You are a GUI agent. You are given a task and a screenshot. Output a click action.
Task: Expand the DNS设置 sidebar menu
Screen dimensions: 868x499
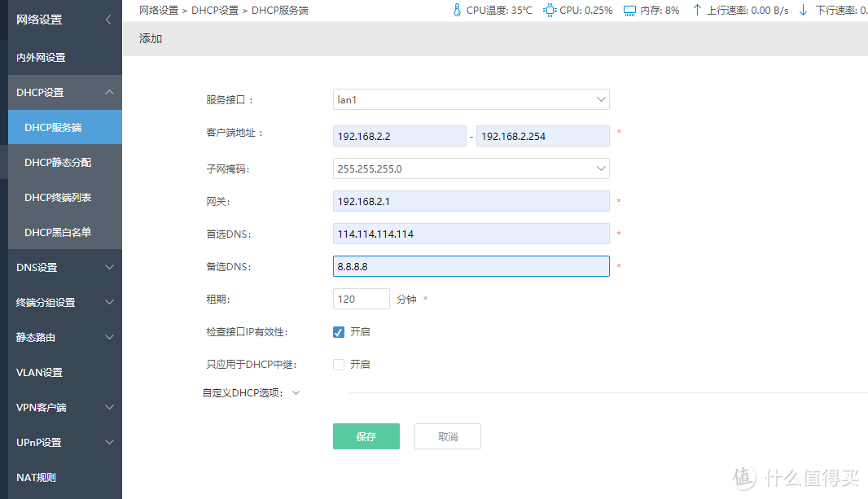click(x=61, y=266)
